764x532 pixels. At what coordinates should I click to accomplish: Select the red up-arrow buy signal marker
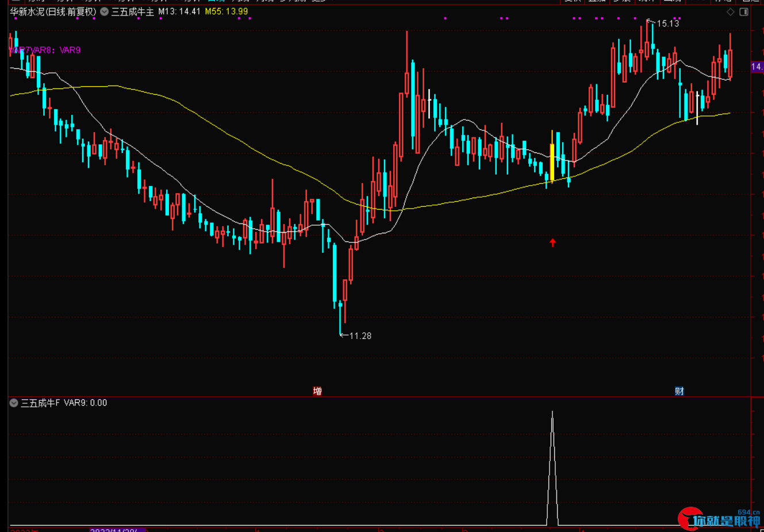pos(552,242)
